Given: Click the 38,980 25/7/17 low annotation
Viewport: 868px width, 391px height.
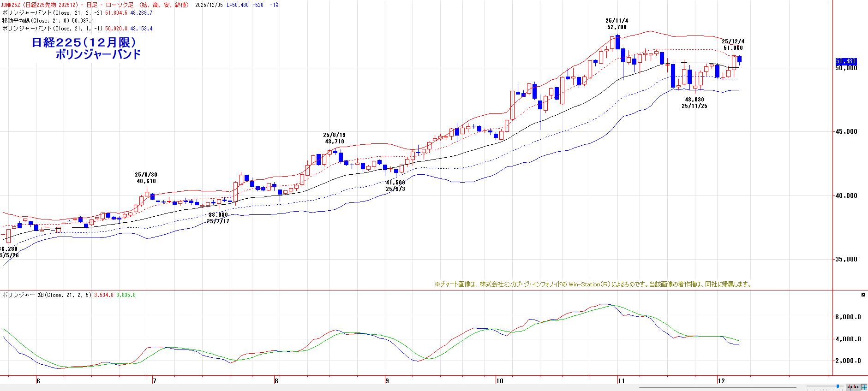Looking at the screenshot, I should (x=218, y=218).
